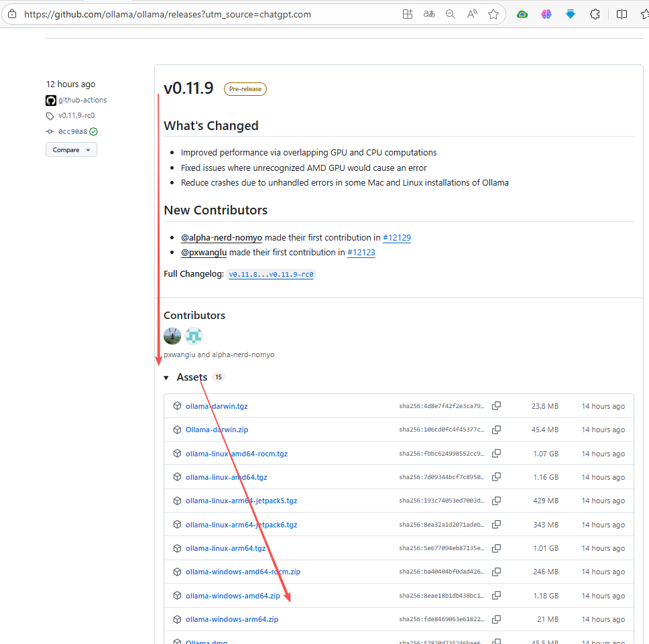Screen dimensions: 649x644
Task: Download ollama-linux-amd64-rocm.tgz
Action: click(237, 454)
